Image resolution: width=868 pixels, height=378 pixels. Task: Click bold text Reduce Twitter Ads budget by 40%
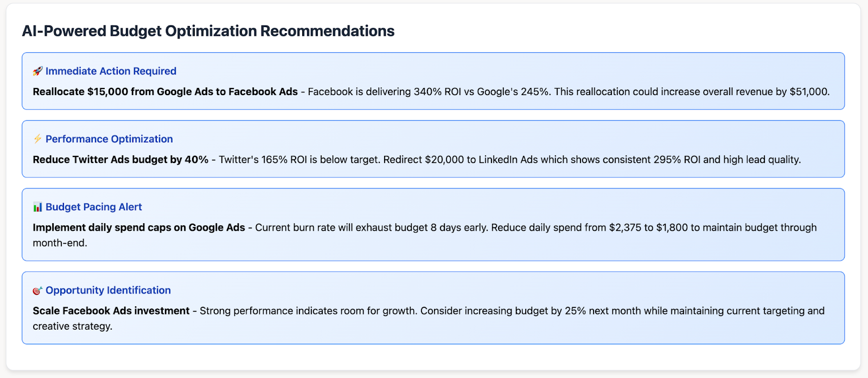tap(120, 160)
